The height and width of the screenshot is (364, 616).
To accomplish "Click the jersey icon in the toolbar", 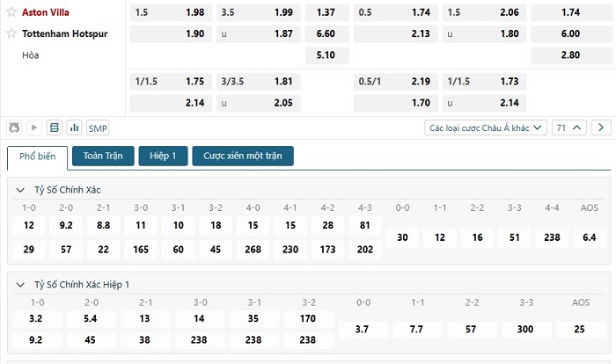I will coord(14,127).
